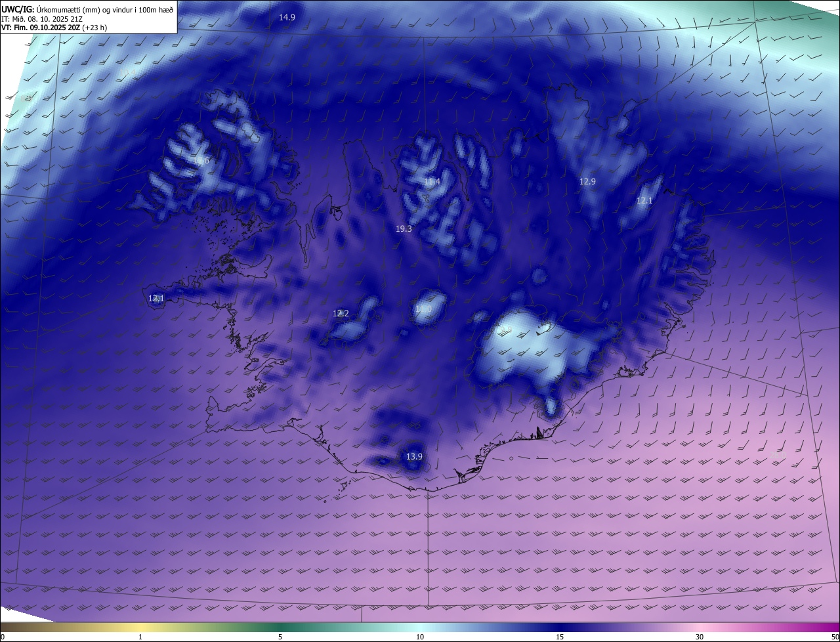
Task: Click the 12.1 value near the Eastfjords
Action: (x=644, y=200)
